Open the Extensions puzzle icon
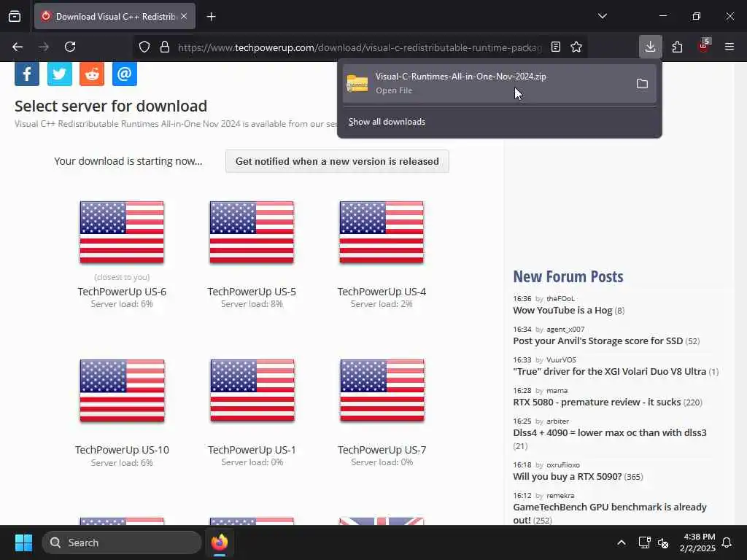747x560 pixels. [x=677, y=47]
